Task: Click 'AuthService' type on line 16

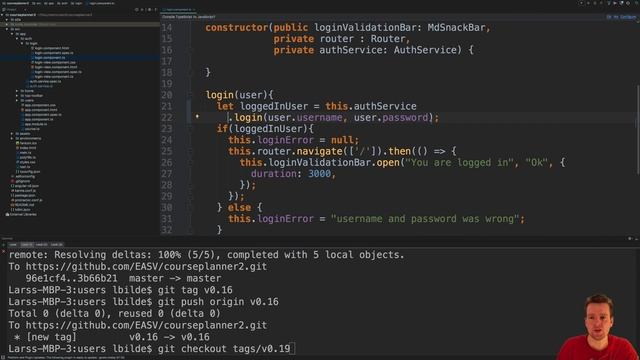Action: tap(425, 50)
